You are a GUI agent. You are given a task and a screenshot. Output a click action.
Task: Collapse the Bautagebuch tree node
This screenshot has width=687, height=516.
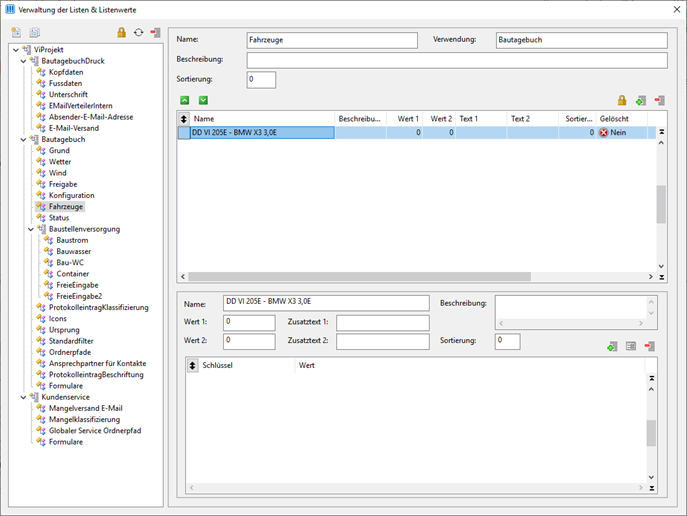click(23, 140)
